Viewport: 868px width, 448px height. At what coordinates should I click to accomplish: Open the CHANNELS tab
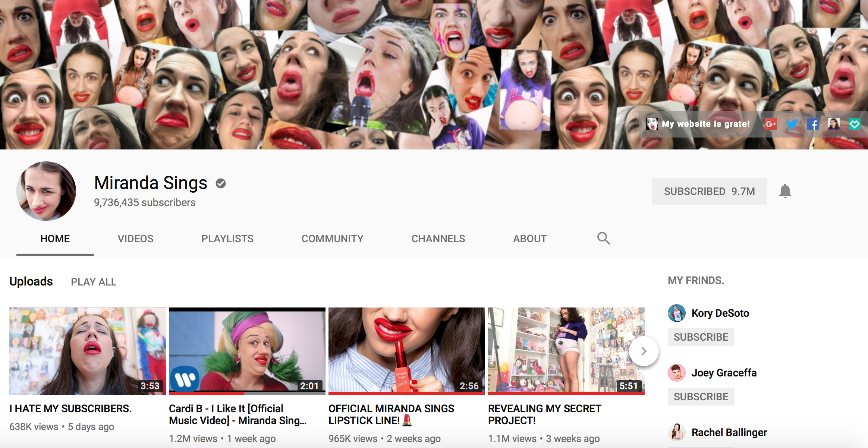coord(438,239)
